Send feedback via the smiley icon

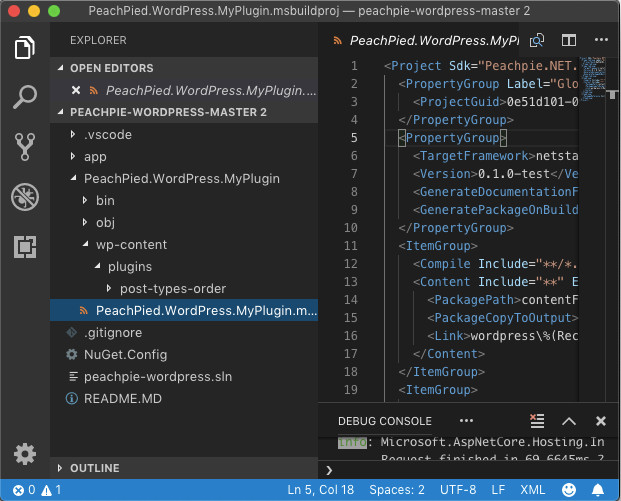[569, 490]
